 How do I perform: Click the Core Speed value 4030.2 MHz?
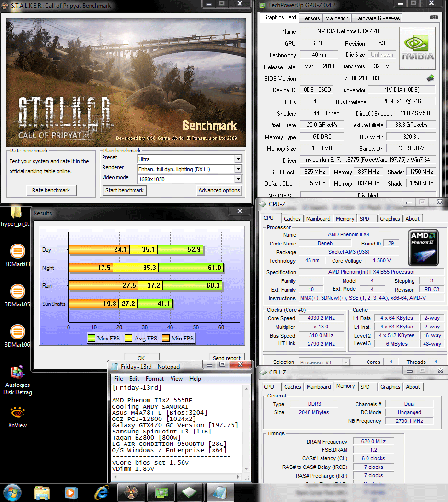tap(322, 318)
